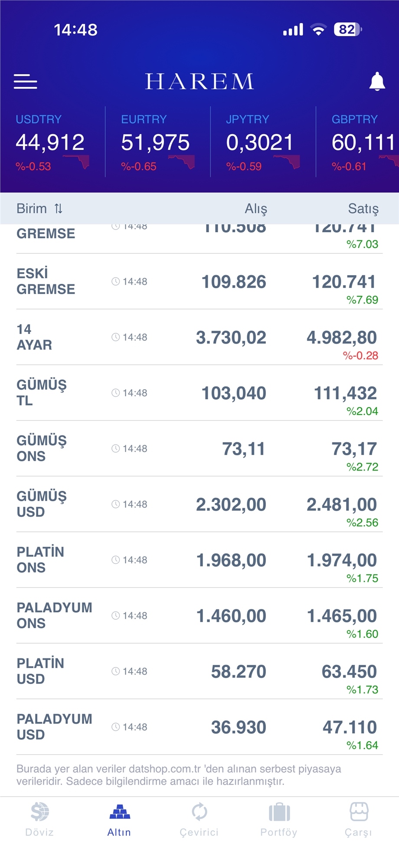Open the ESKİ GREMSE row
Image resolution: width=399 pixels, height=868 pixels.
(199, 282)
